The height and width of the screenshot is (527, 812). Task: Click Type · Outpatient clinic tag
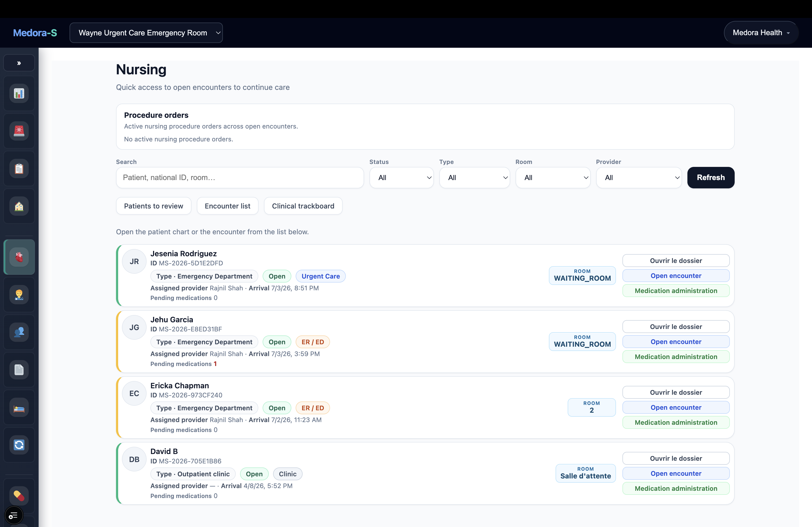(193, 474)
